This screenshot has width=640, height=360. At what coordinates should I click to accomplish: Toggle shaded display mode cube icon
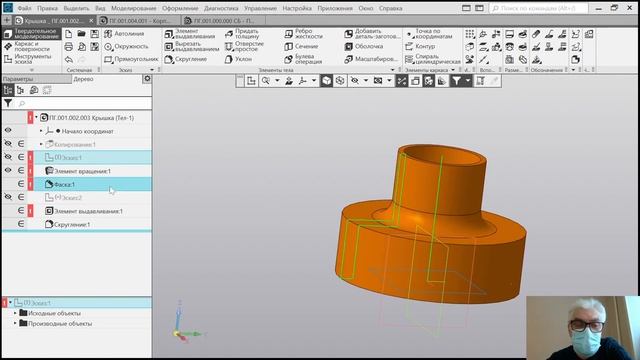click(327, 81)
